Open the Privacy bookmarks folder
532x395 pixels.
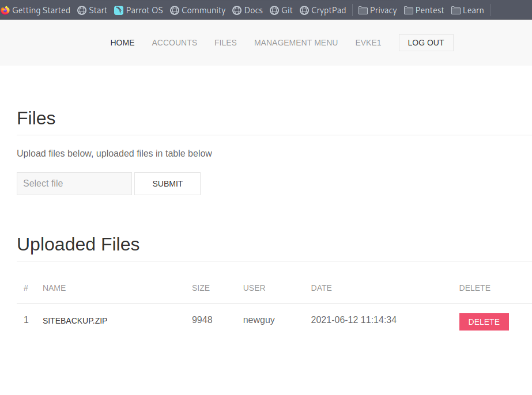coord(378,10)
